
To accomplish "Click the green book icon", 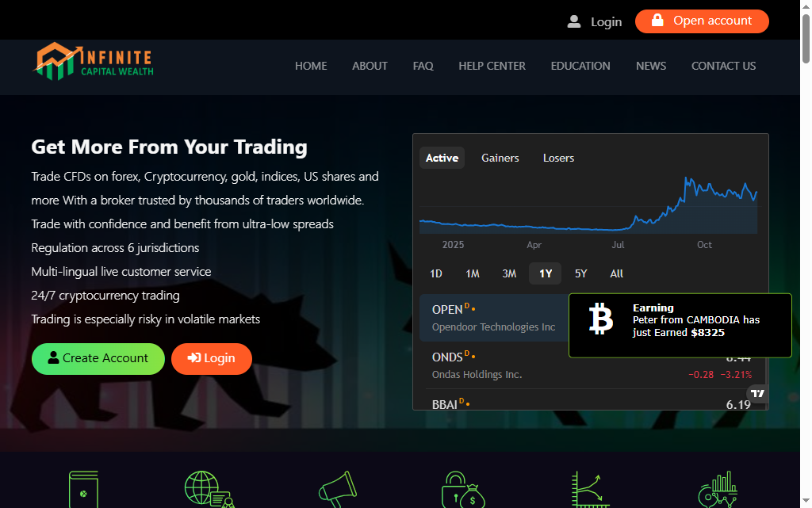I will click(x=83, y=488).
